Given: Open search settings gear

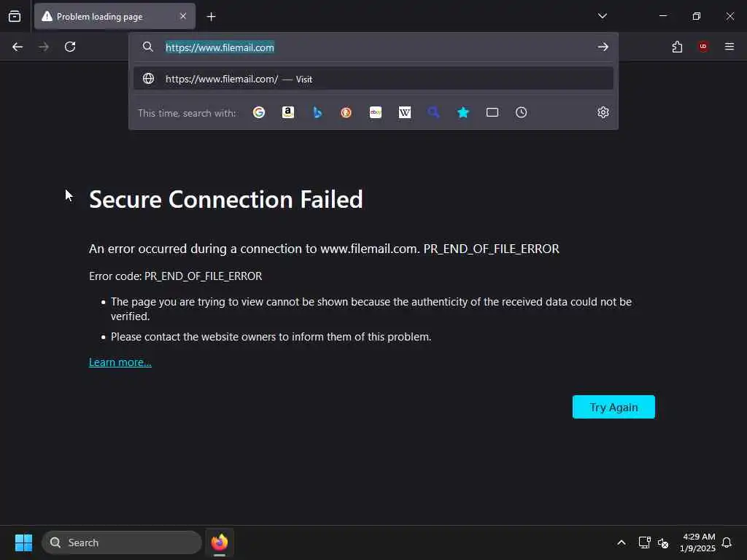Looking at the screenshot, I should (603, 112).
